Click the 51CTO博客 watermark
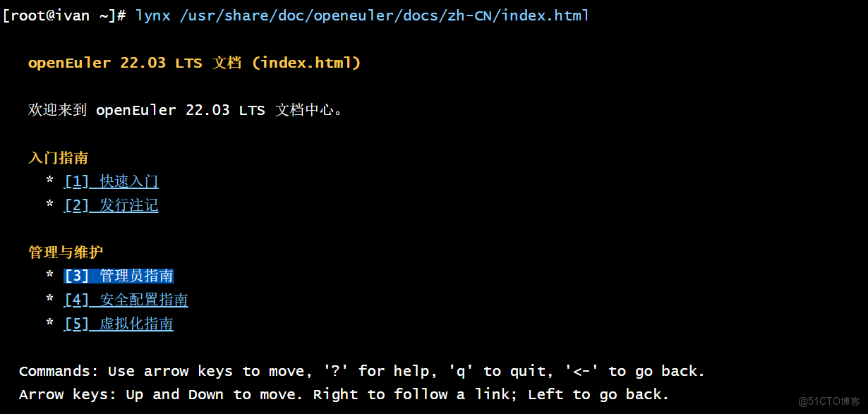Image resolution: width=868 pixels, height=414 pixels. pyautogui.click(x=828, y=401)
